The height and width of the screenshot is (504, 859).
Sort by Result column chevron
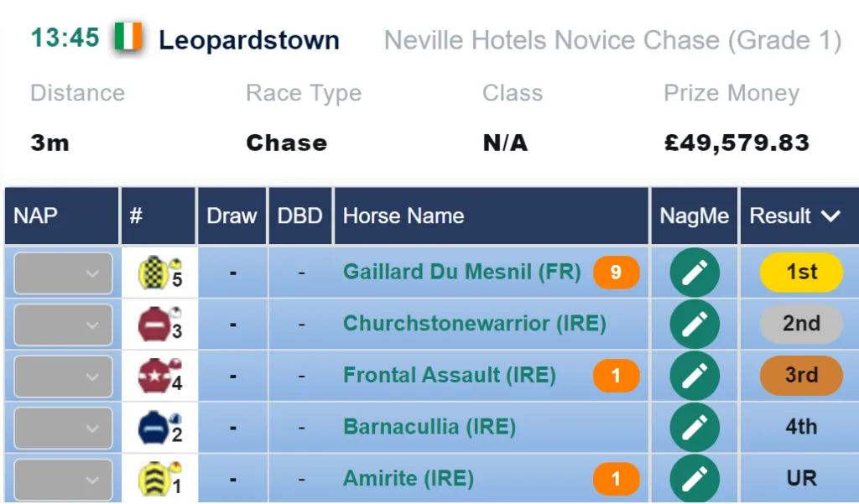(831, 216)
